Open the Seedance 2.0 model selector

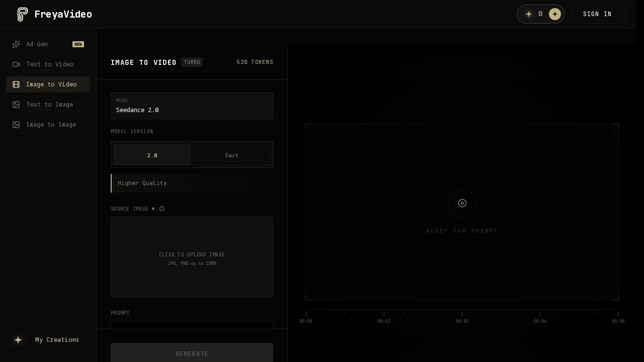[x=192, y=106]
